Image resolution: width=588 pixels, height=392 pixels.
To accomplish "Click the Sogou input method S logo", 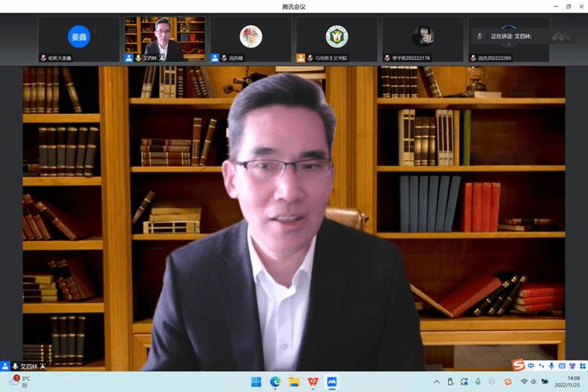I will [518, 366].
